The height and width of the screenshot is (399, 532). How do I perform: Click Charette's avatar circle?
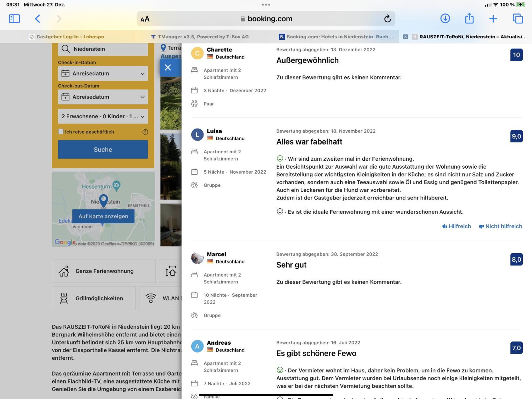click(x=197, y=53)
